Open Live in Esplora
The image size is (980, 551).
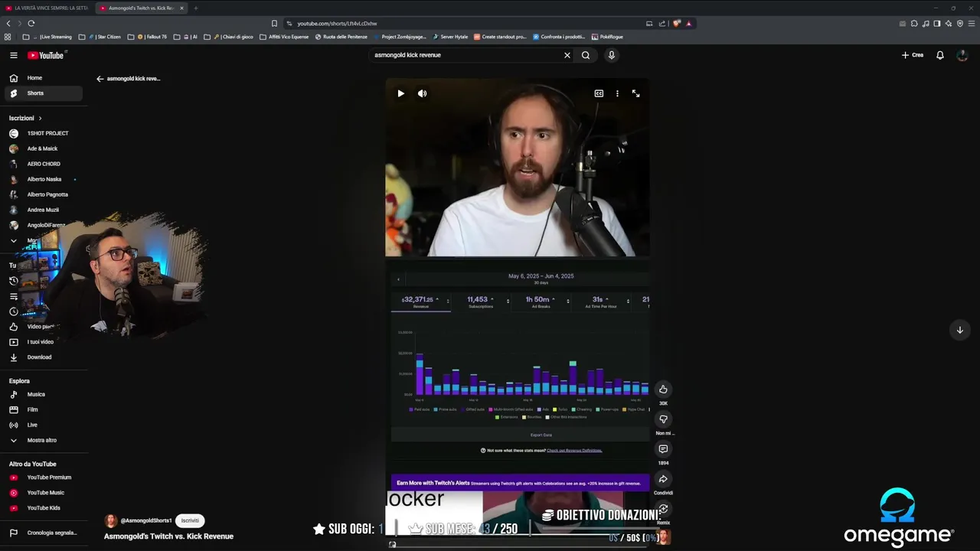[43, 425]
